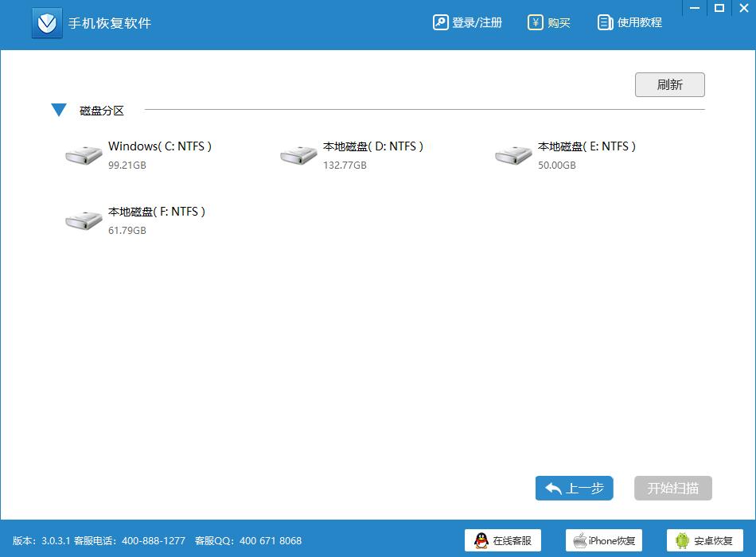This screenshot has width=756, height=557.
Task: Click the 本地磁盘( F: NTFS ) label
Action: click(x=157, y=212)
